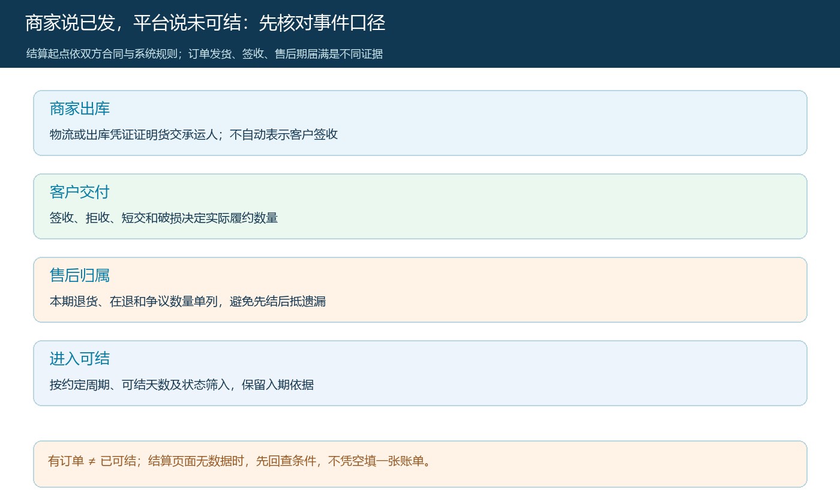
Task: Select the '商家出库' card heading
Action: [80, 109]
